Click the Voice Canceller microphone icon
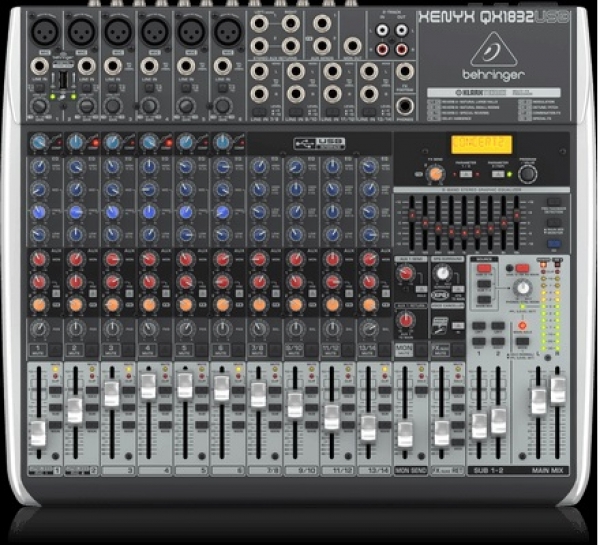 [440, 326]
